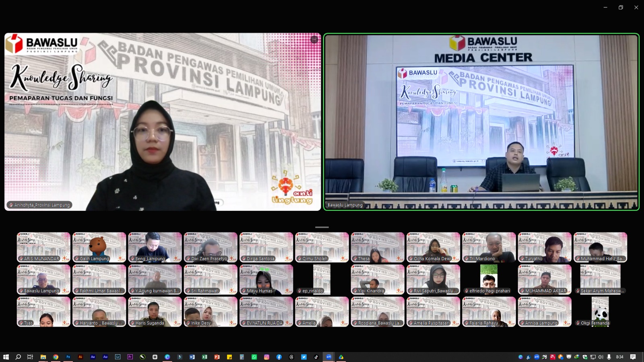Click the Mayu Humas participant thumbnail
Viewport: 644px width, 362px height.
coord(266,280)
